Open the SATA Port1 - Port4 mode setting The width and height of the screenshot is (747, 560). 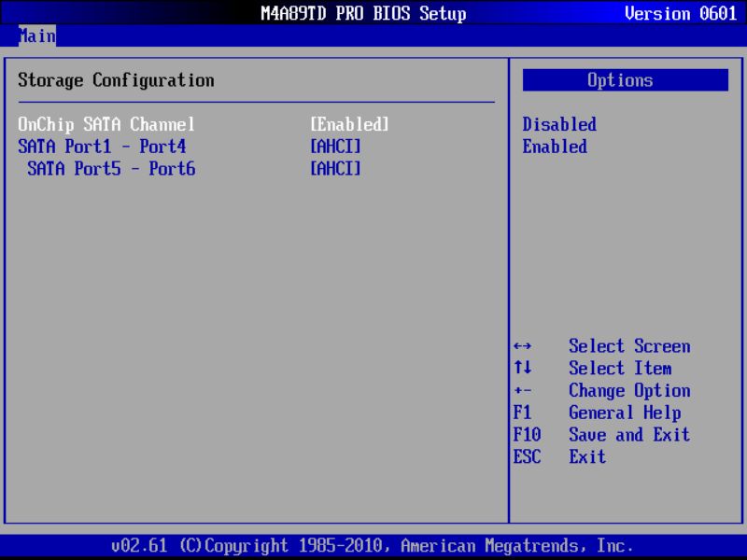(x=102, y=147)
